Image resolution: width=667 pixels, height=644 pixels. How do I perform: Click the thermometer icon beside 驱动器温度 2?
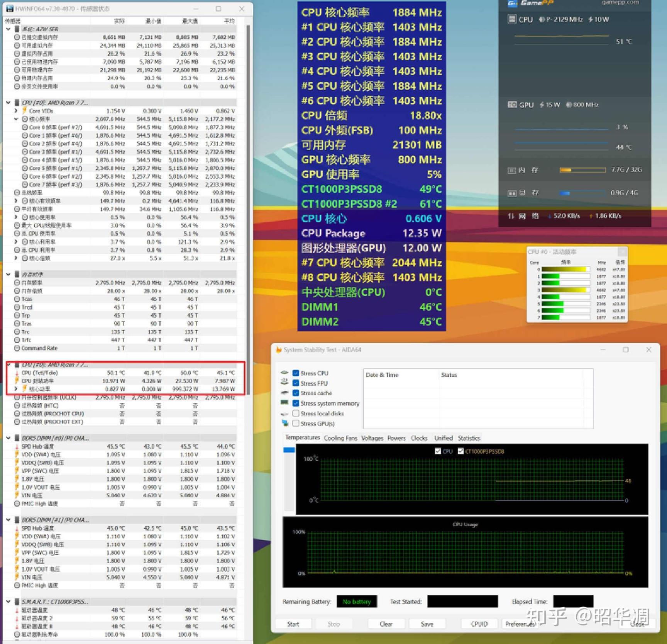[17, 618]
